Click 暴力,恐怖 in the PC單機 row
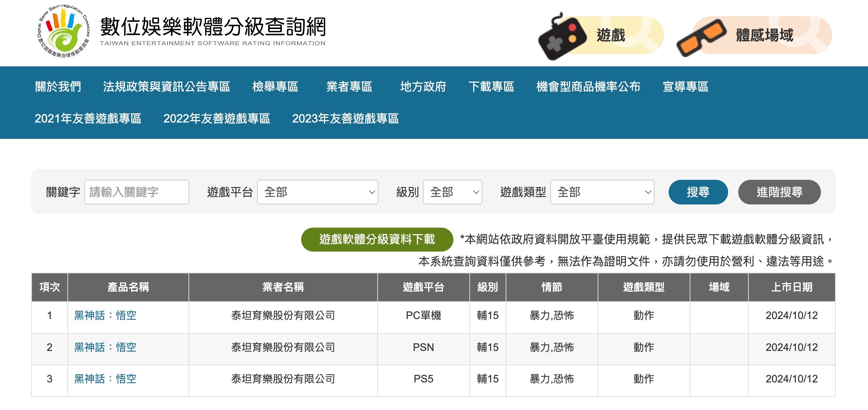This screenshot has width=868, height=410. 552,315
